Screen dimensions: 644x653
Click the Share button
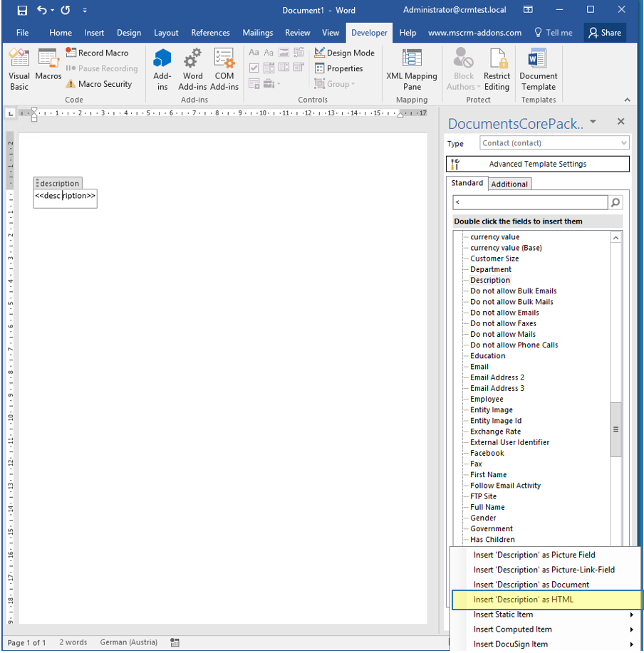coord(605,33)
